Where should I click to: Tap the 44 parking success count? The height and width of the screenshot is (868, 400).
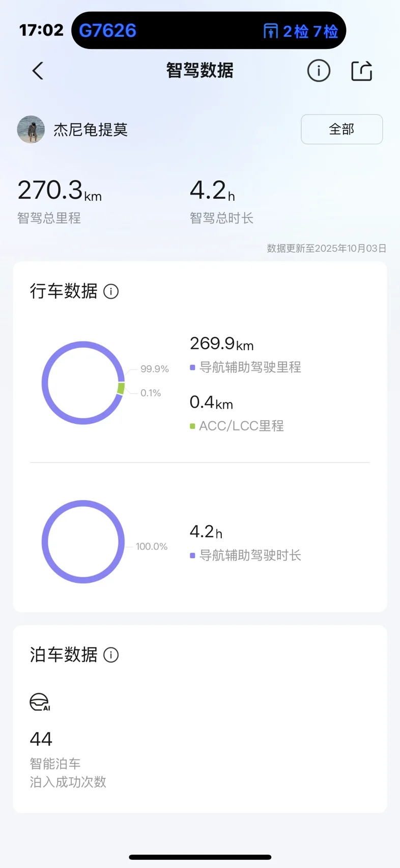coord(41,739)
